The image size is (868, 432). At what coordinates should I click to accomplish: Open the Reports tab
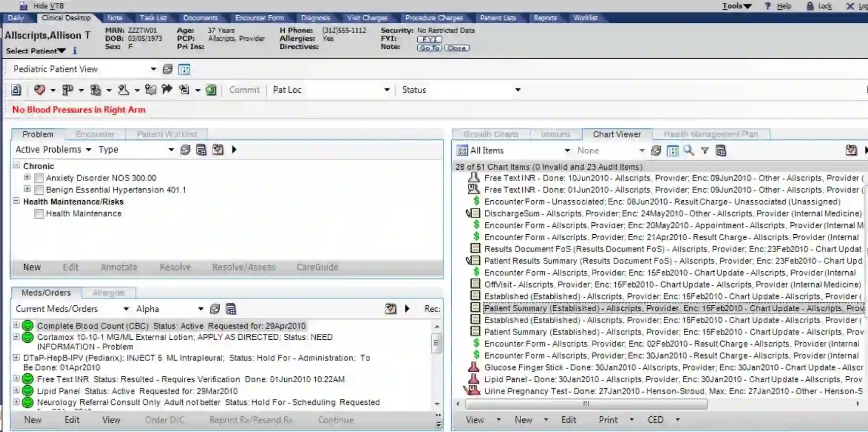[x=545, y=18]
